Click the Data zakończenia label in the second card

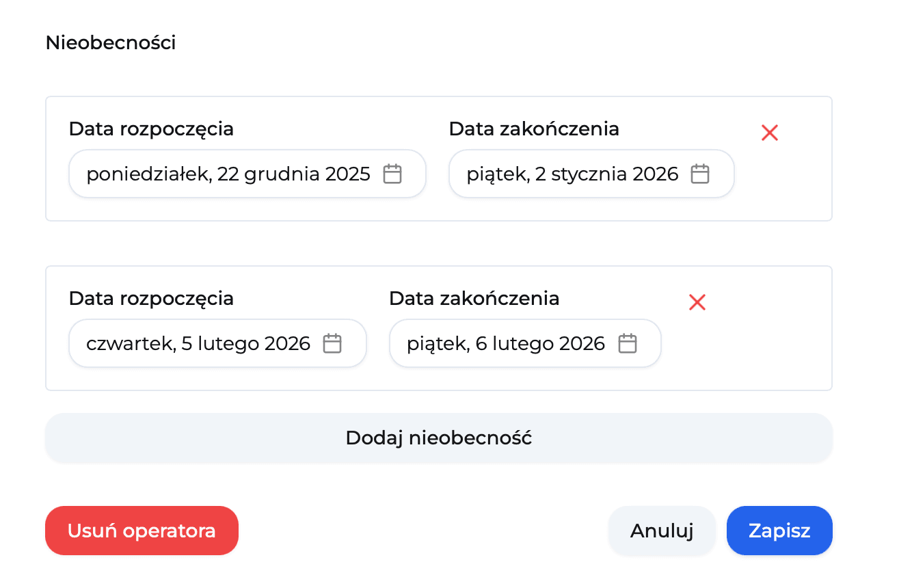tap(474, 298)
